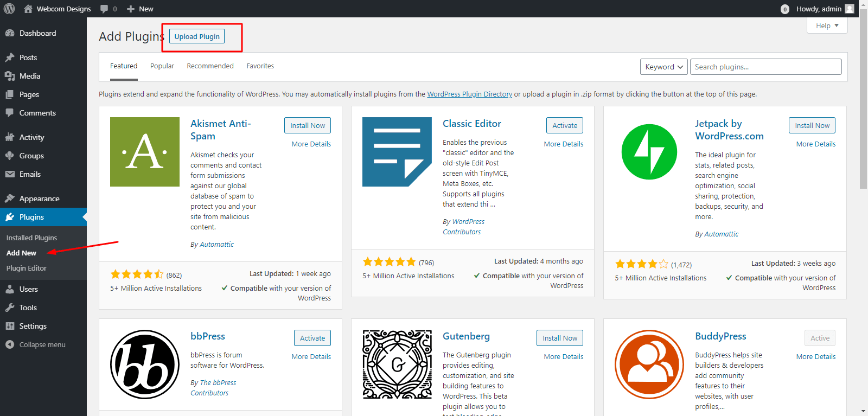The height and width of the screenshot is (416, 868).
Task: Open the Automattic author link under Akismet
Action: (x=217, y=244)
